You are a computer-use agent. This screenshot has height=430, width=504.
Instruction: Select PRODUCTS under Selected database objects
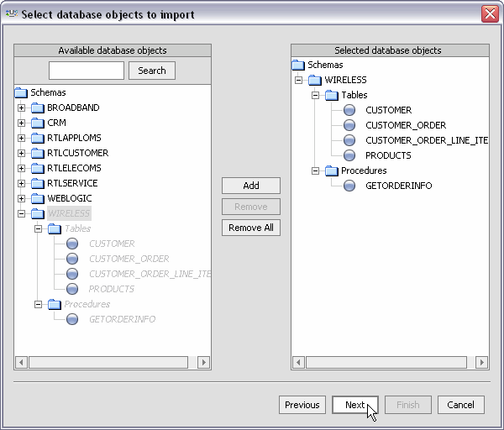click(x=388, y=155)
